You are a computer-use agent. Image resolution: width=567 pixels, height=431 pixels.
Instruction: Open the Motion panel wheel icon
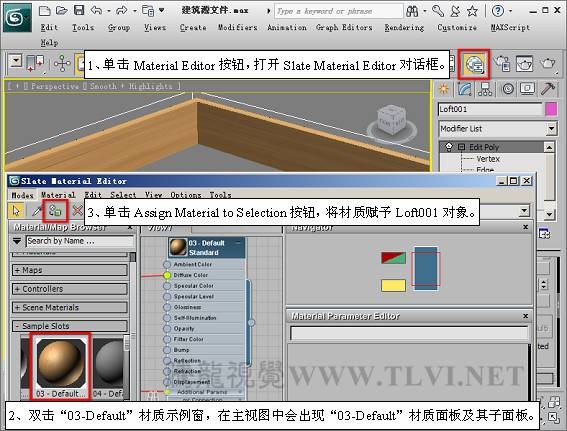pos(508,89)
